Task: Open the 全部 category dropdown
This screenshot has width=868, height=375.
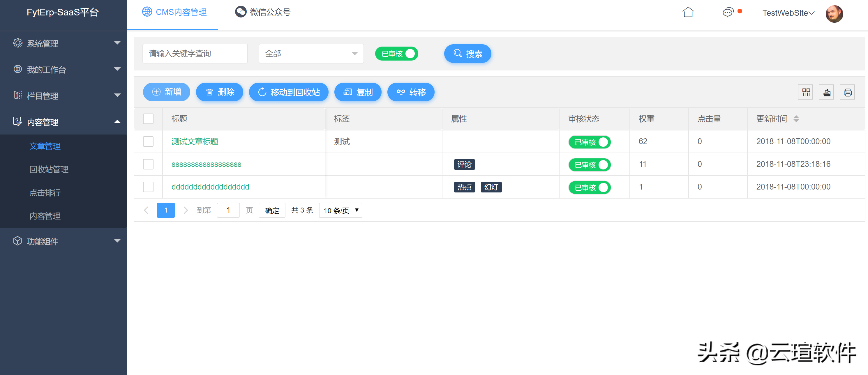Action: pos(311,54)
